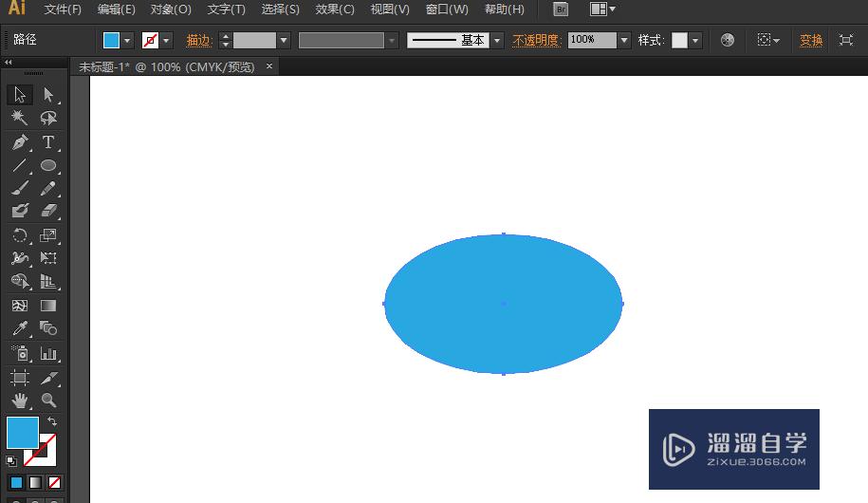The height and width of the screenshot is (503, 868).
Task: Open the 效果(C) menu
Action: coord(335,9)
